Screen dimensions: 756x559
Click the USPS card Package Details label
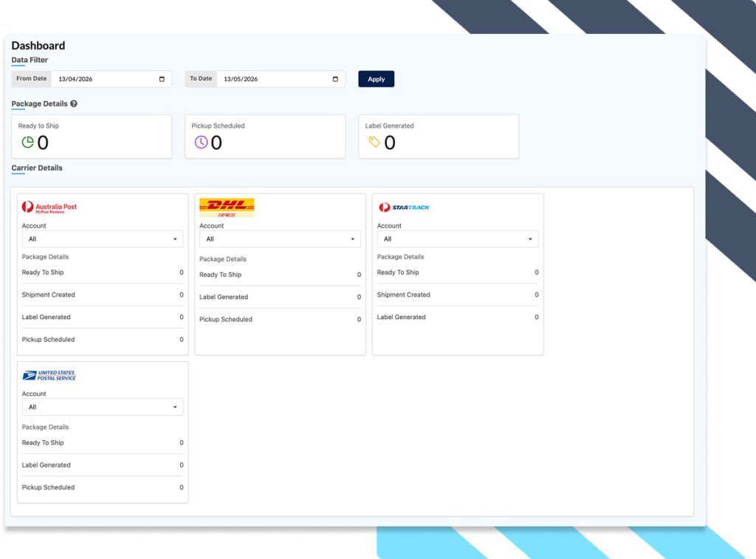point(45,428)
